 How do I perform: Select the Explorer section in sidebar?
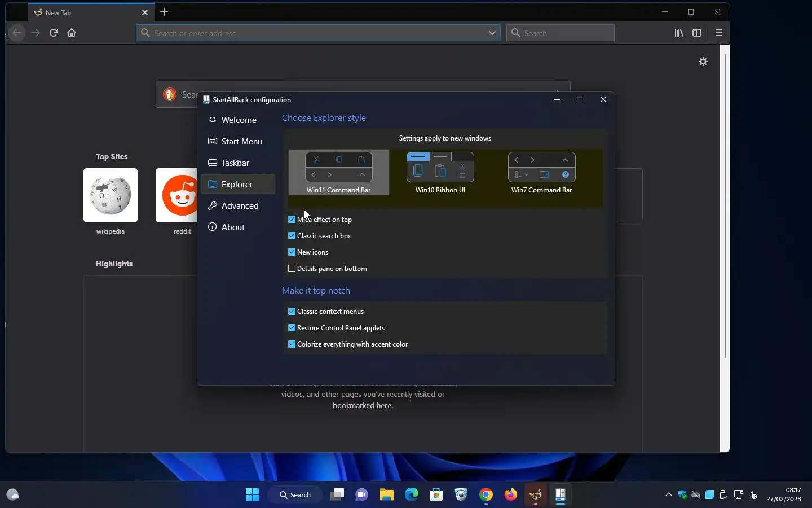(x=238, y=184)
